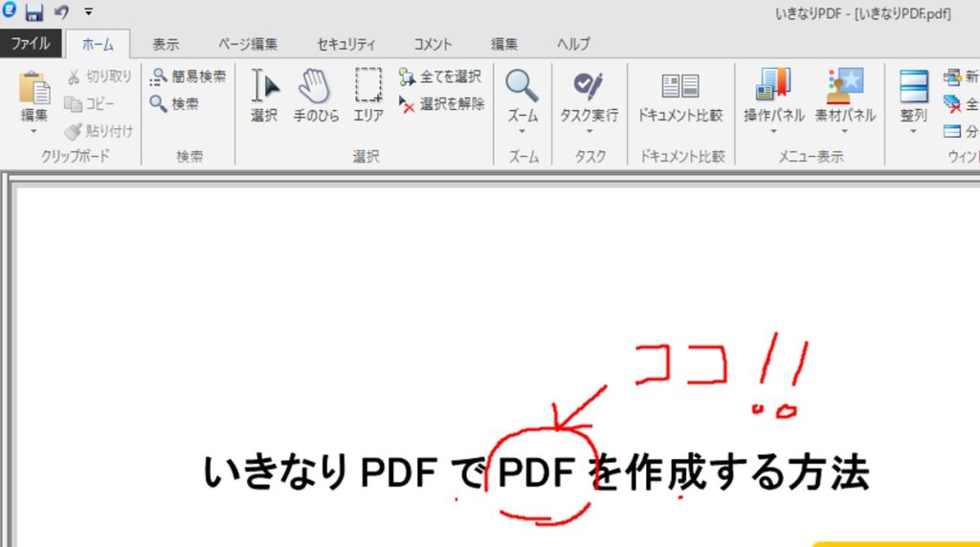Expand the 素材パネル dropdown arrow
Image resolution: width=980 pixels, height=547 pixels.
(845, 131)
